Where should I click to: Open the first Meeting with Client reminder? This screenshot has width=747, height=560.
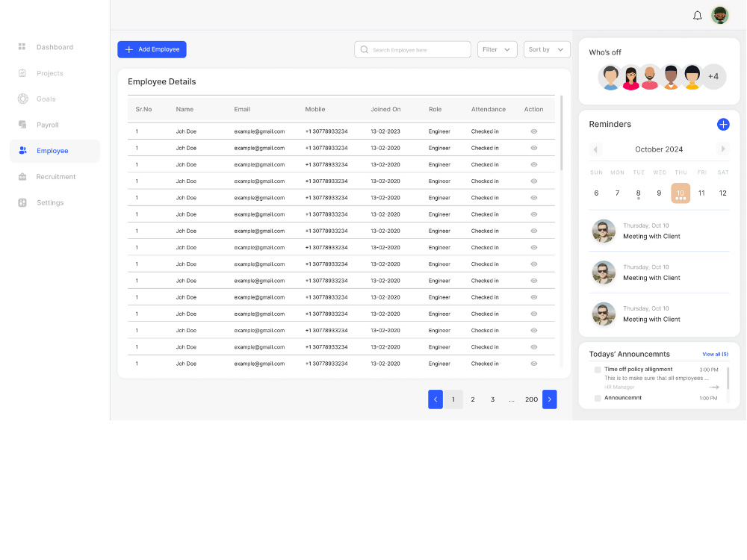point(660,231)
